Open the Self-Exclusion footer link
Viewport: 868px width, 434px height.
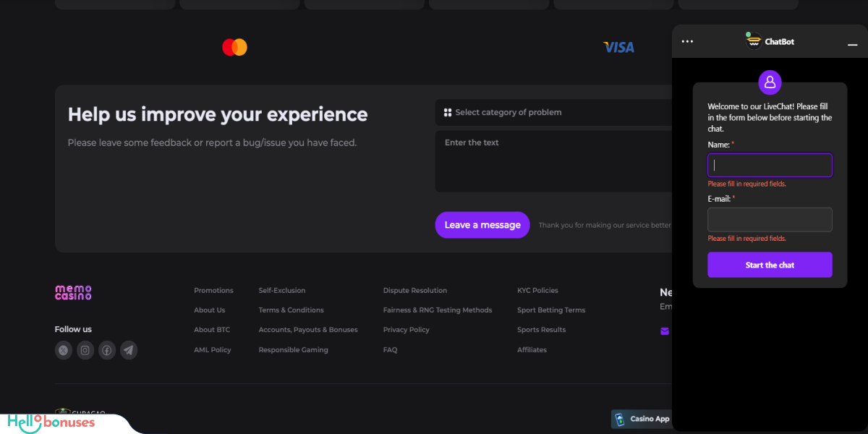coord(282,290)
